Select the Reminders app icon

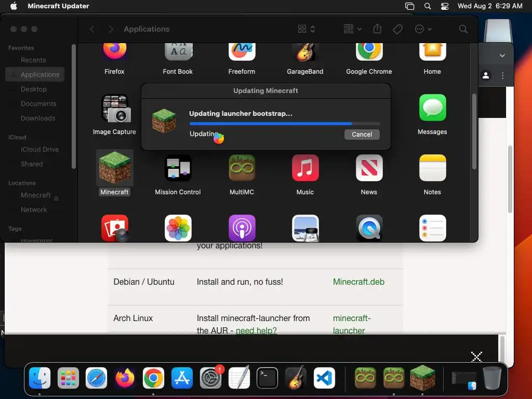point(432,228)
